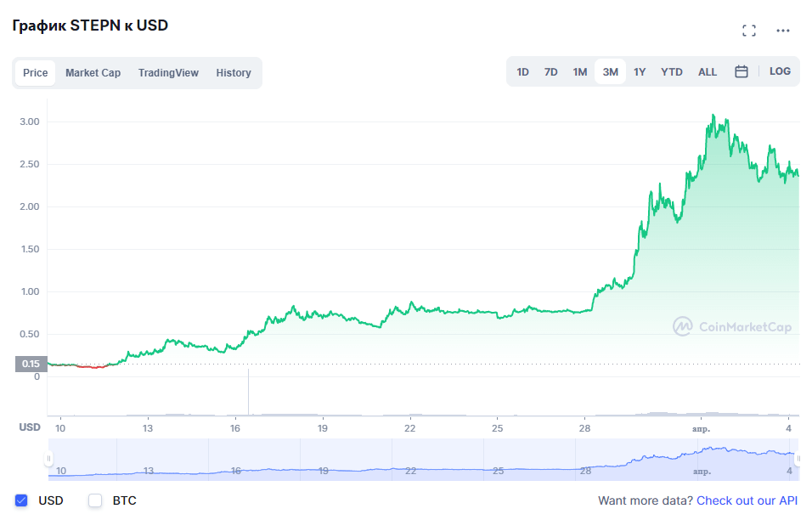Switch to the Market Cap tab
This screenshot has width=812, height=520.
coord(93,73)
